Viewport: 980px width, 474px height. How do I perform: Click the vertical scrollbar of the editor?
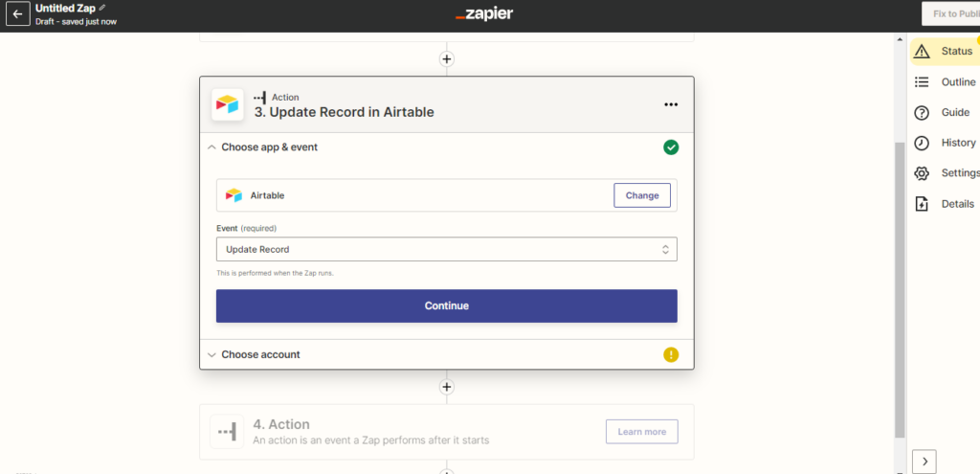900,288
